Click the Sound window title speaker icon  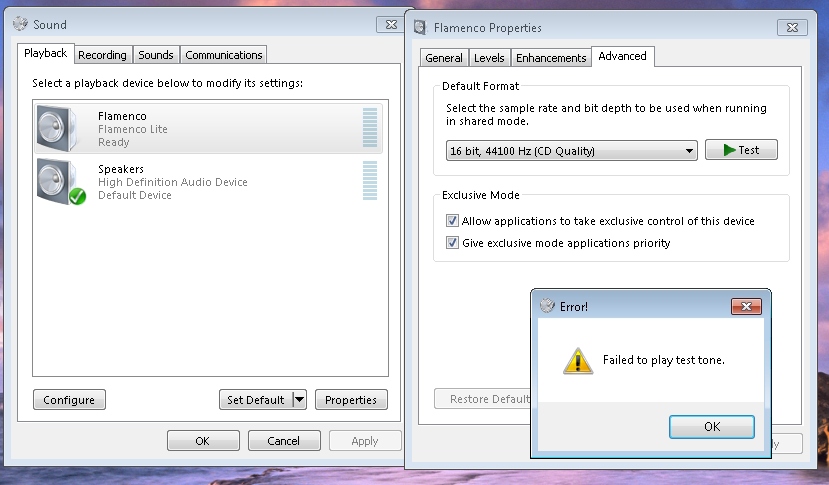pyautogui.click(x=20, y=24)
